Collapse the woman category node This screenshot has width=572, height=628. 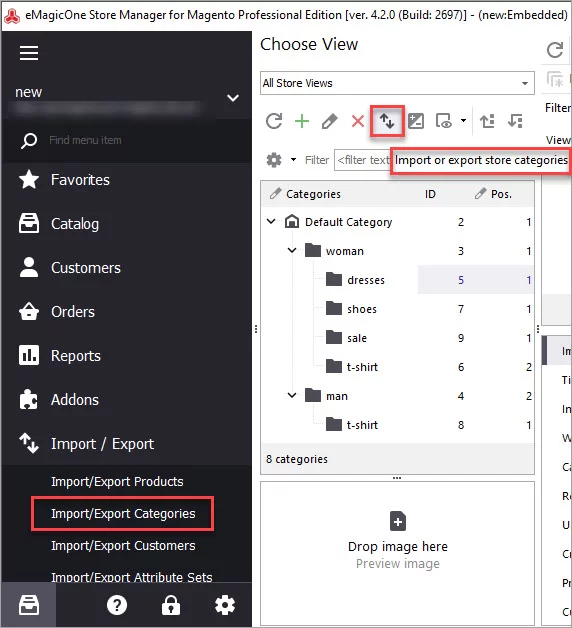pos(292,251)
